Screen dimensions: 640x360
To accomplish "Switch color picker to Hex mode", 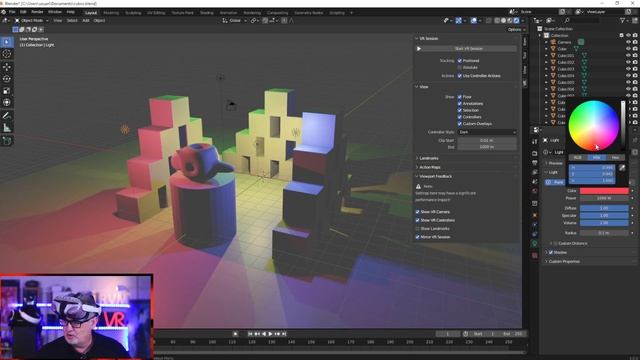I will pos(616,158).
